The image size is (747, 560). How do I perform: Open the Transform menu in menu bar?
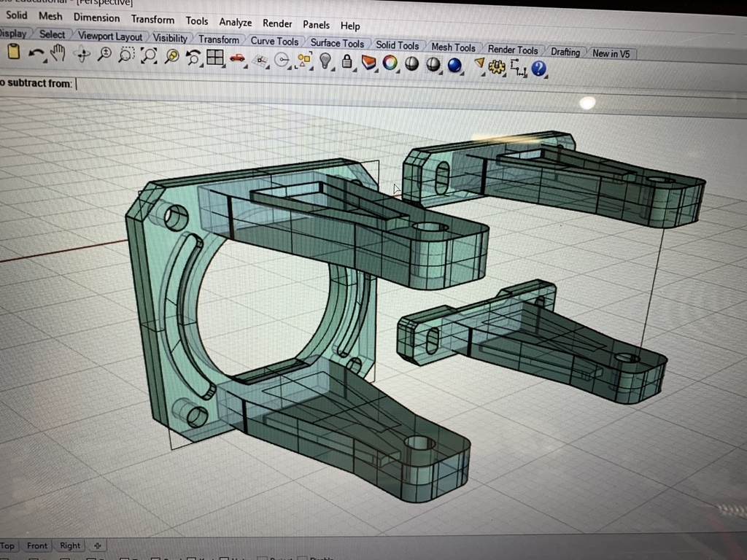152,20
